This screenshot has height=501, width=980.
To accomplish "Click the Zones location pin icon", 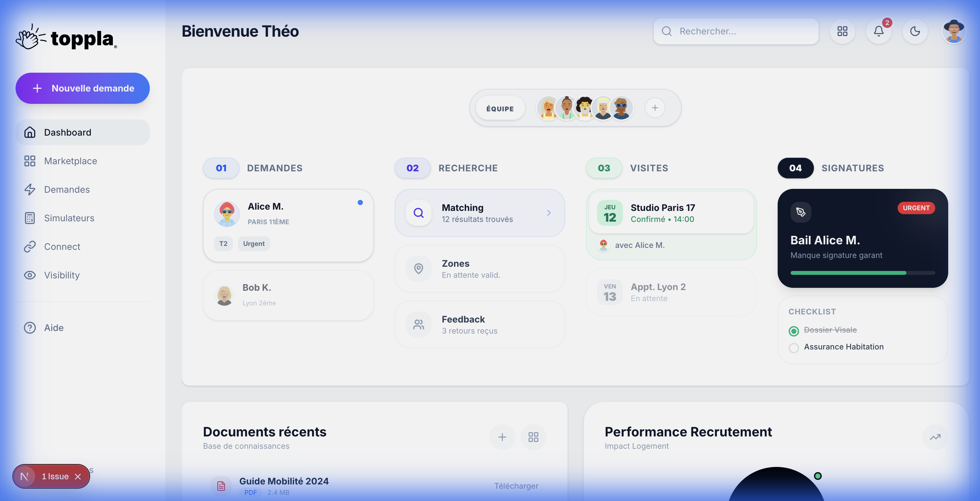I will click(418, 269).
